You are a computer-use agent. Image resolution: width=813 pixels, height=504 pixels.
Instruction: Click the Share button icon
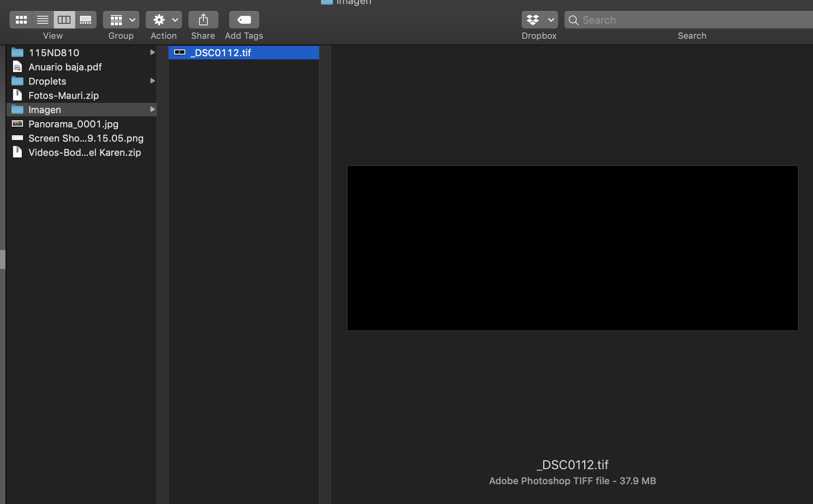(203, 20)
